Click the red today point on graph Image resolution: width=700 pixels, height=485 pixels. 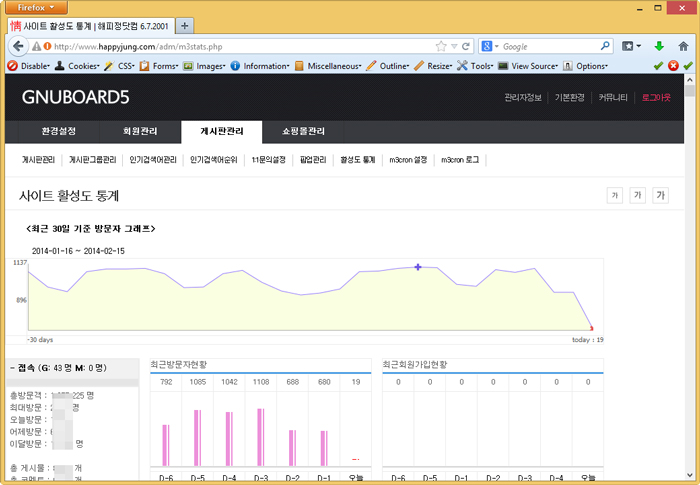pos(592,328)
